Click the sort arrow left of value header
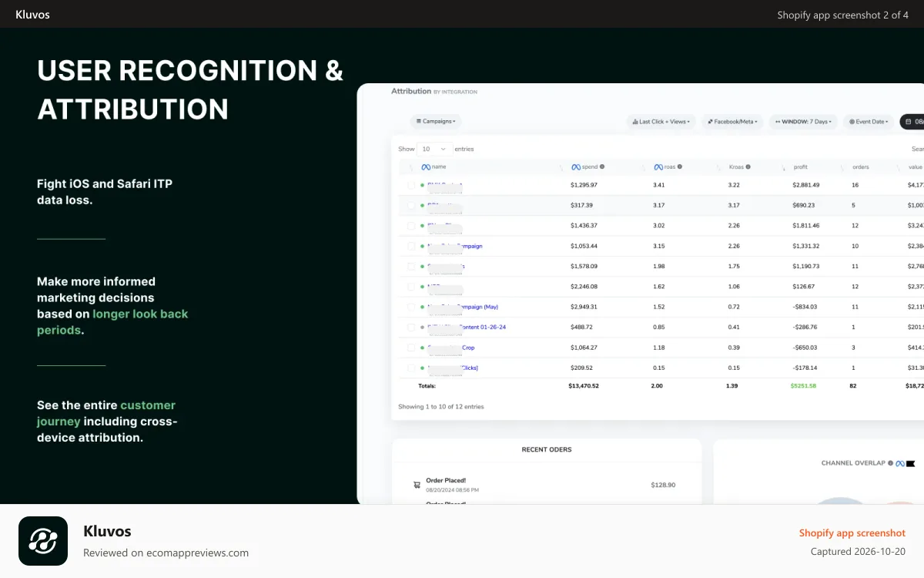The image size is (924, 578). click(899, 167)
